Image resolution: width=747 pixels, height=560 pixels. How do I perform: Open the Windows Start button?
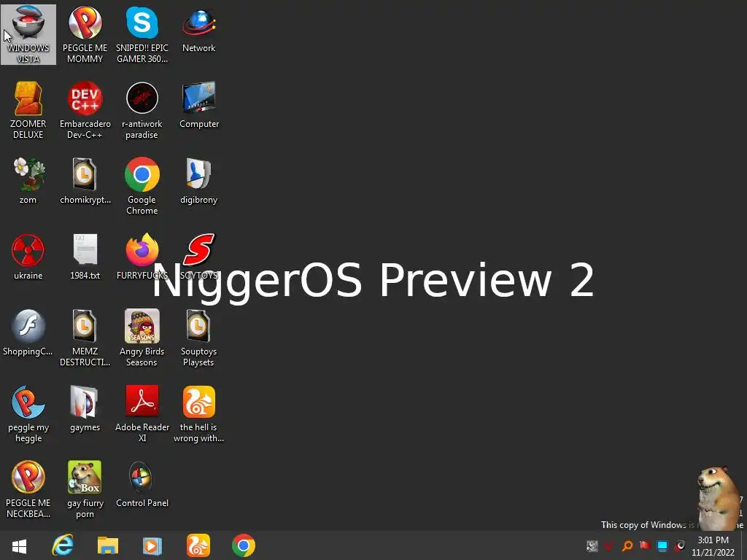19,545
